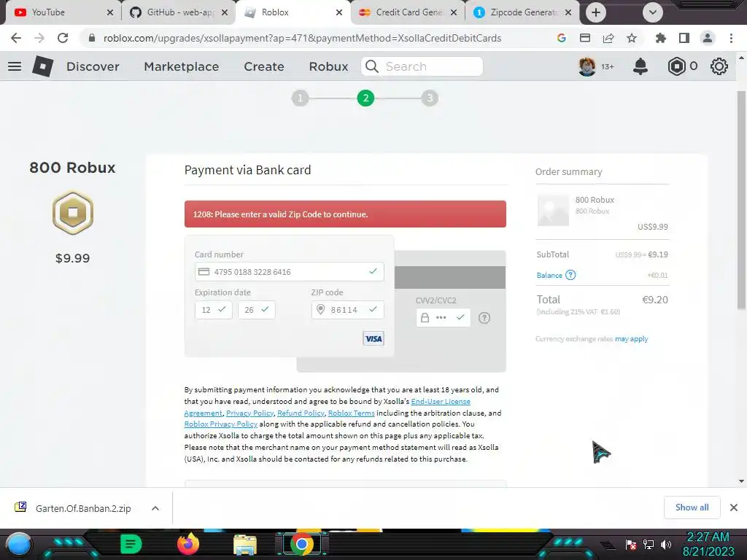Open the Refund Policy link
747x560 pixels.
pos(301,413)
